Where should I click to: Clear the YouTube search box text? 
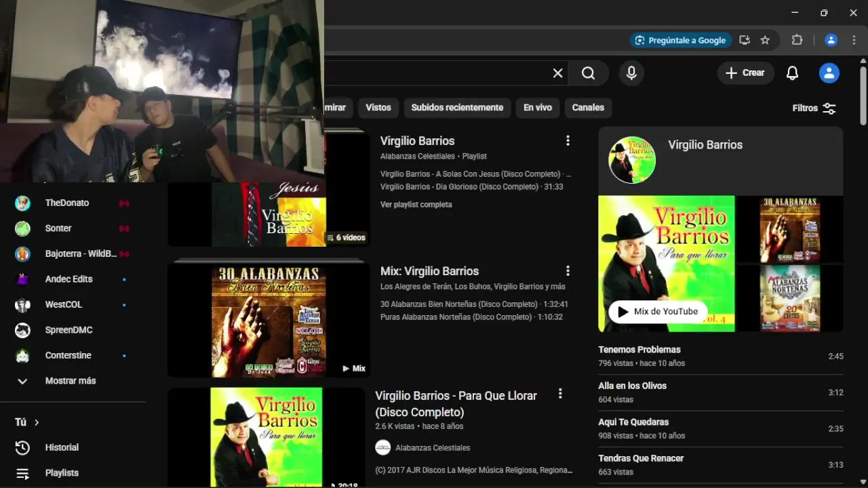(557, 73)
